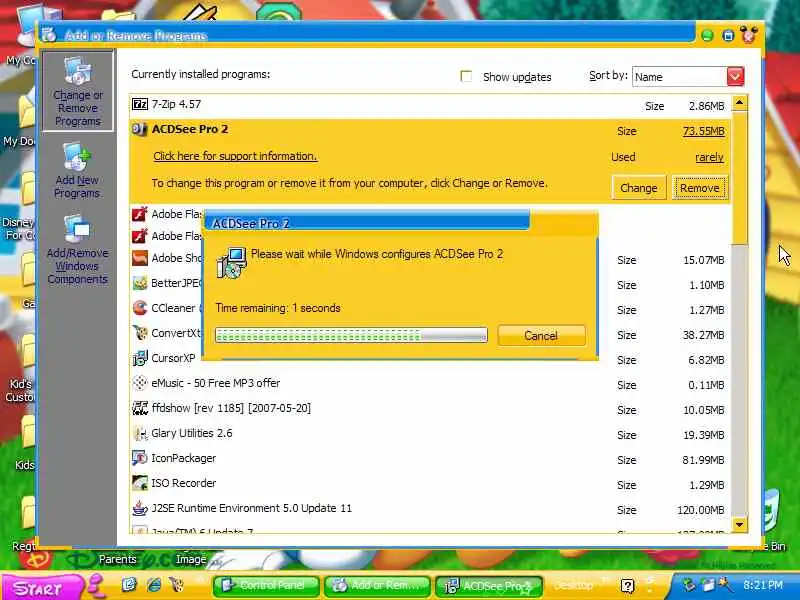Click the Glary Utilities 2.6 icon

tap(140, 433)
